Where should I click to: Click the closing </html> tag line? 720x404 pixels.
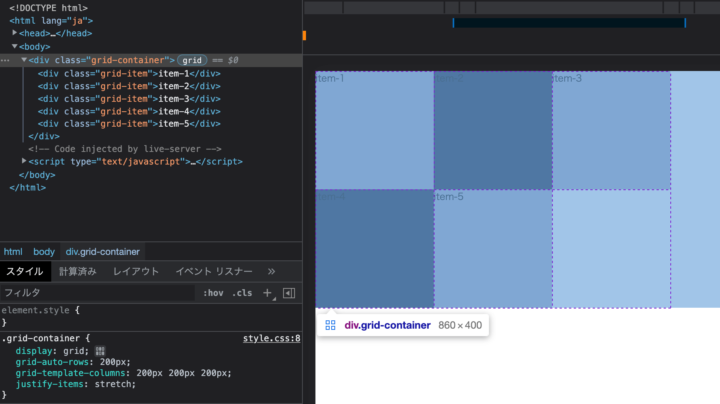coord(28,187)
